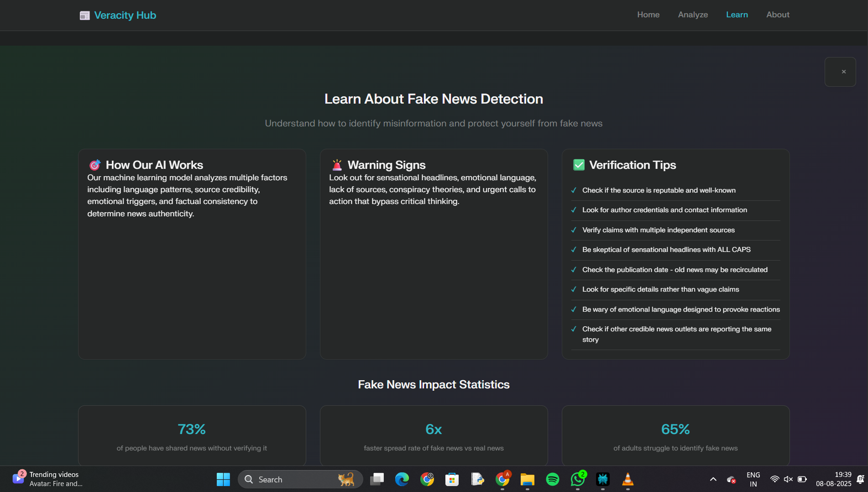
Task: Open the Analyze page in navigation
Action: pos(693,15)
